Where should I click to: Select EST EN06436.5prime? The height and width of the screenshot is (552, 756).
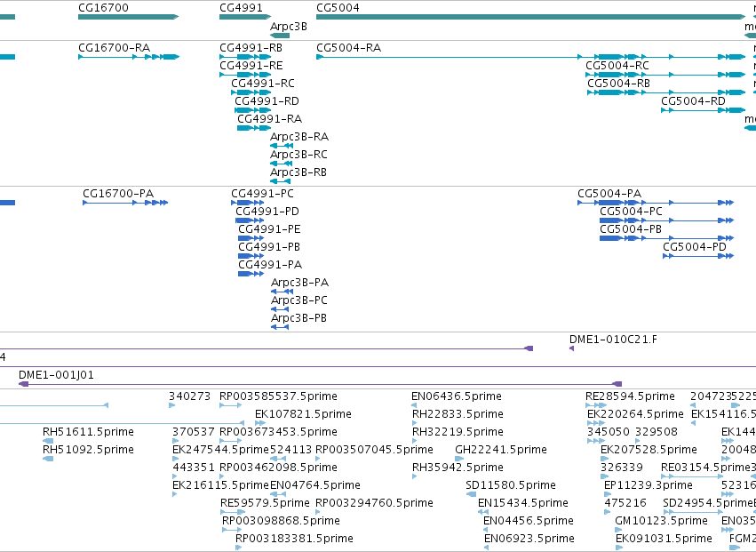click(x=456, y=396)
